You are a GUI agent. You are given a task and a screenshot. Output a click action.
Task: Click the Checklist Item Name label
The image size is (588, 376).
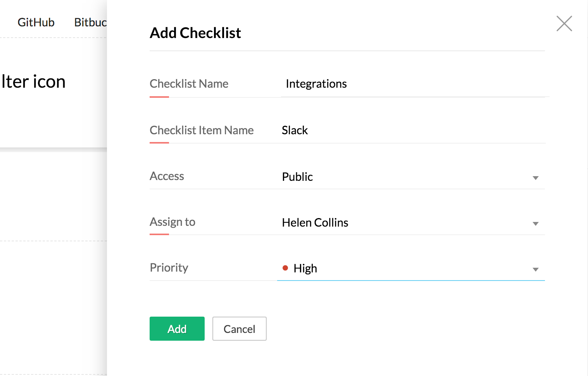[x=202, y=130]
